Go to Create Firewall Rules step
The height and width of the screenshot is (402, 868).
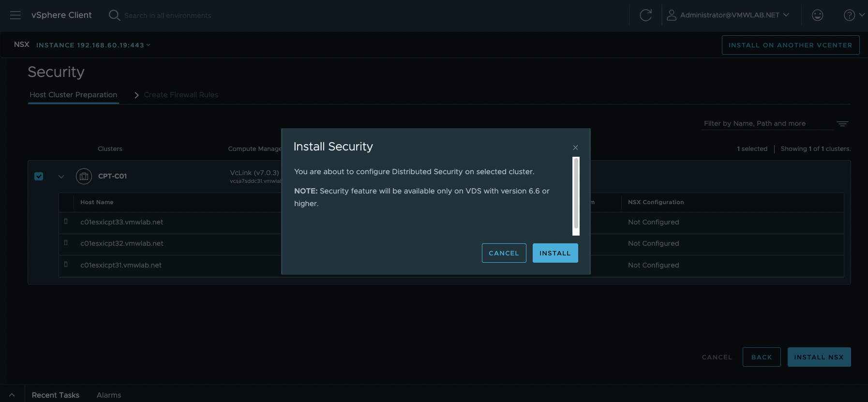(x=181, y=95)
